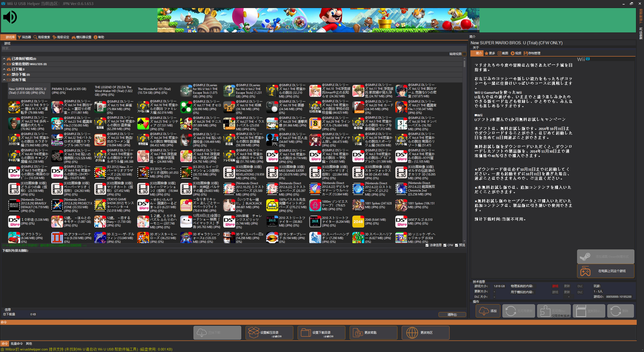This screenshot has width=644, height=352.
Task: Uncheck the CFW checkbox
Action: [x=445, y=245]
